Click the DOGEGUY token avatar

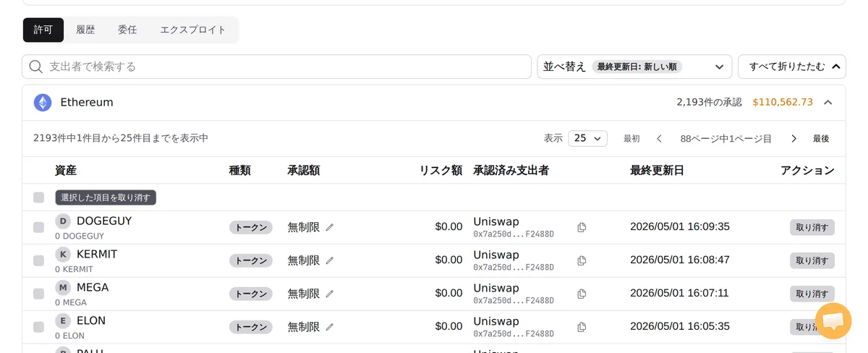coord(63,221)
